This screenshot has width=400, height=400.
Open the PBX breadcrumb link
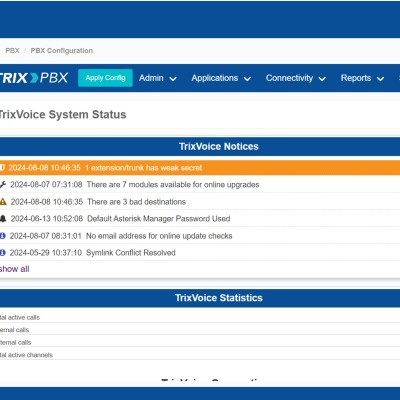12,51
